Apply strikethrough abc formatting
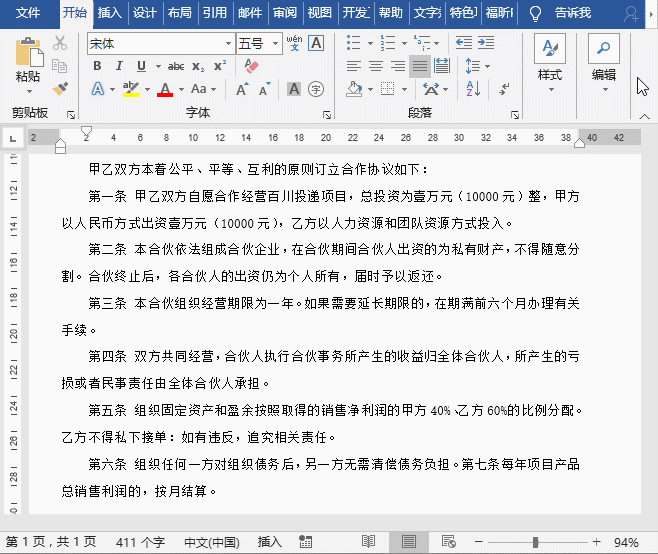 click(176, 66)
